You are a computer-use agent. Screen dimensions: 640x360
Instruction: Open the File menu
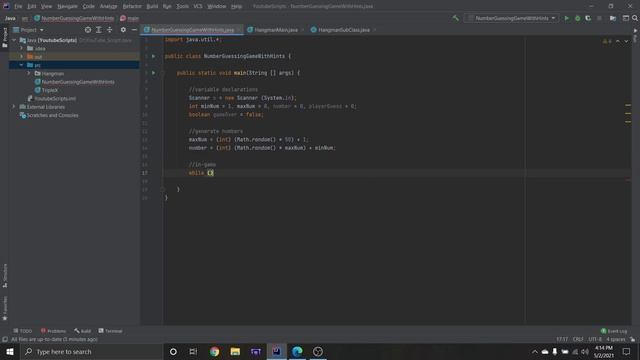(x=18, y=6)
